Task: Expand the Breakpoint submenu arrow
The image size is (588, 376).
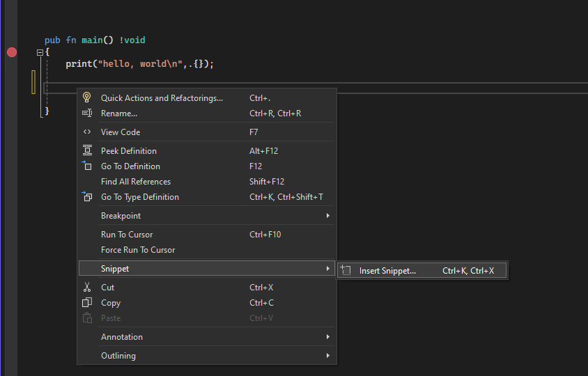Action: click(327, 216)
